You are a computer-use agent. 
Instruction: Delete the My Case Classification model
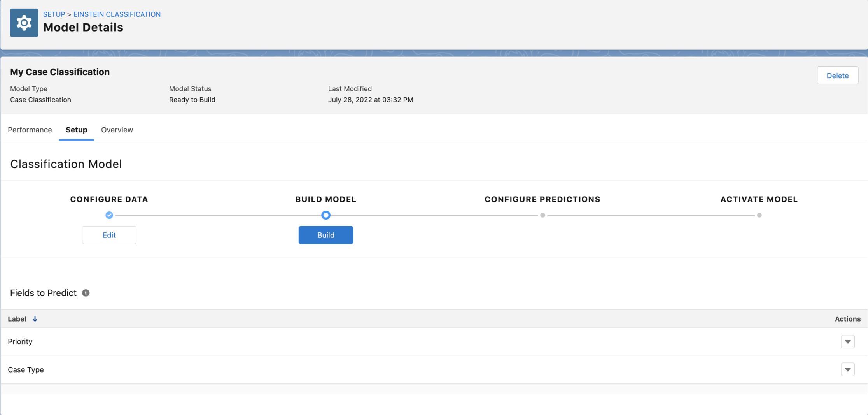pos(837,76)
